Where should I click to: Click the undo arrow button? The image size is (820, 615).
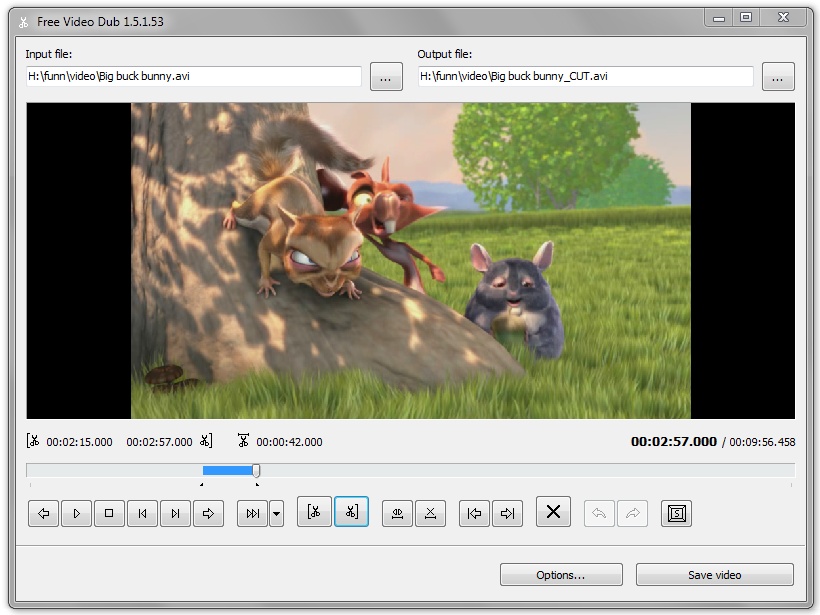point(599,514)
